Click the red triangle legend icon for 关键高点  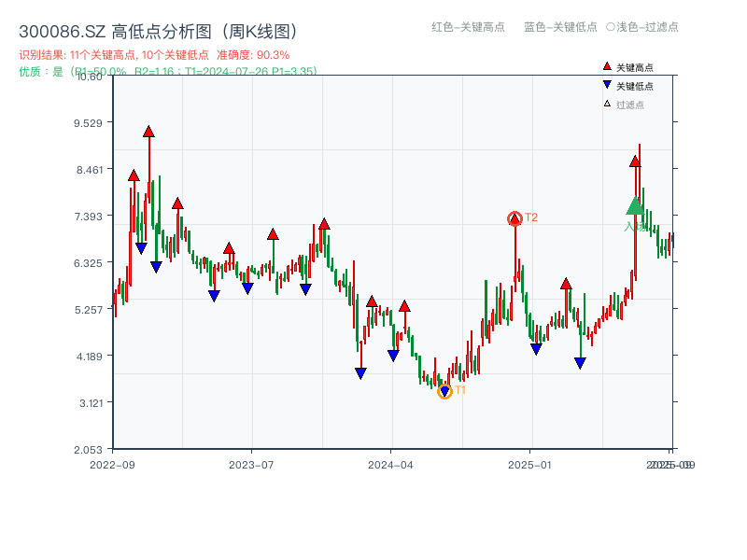(x=605, y=67)
